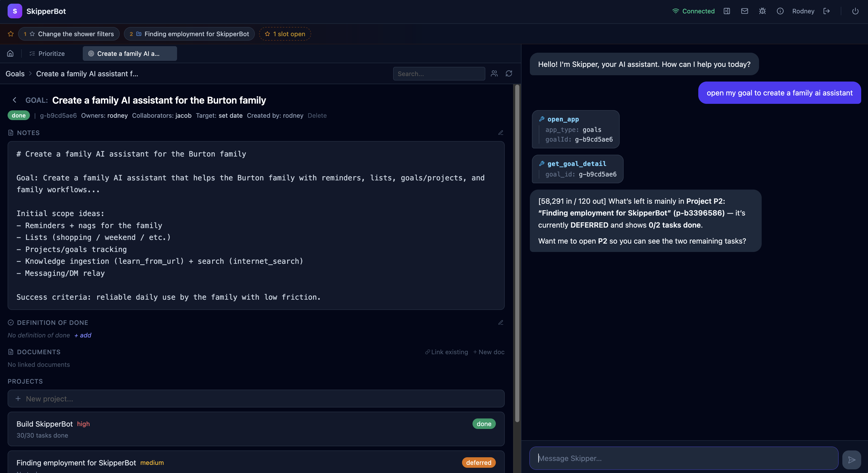Click the SkipperBot purple logo icon
868x473 pixels.
pos(14,11)
